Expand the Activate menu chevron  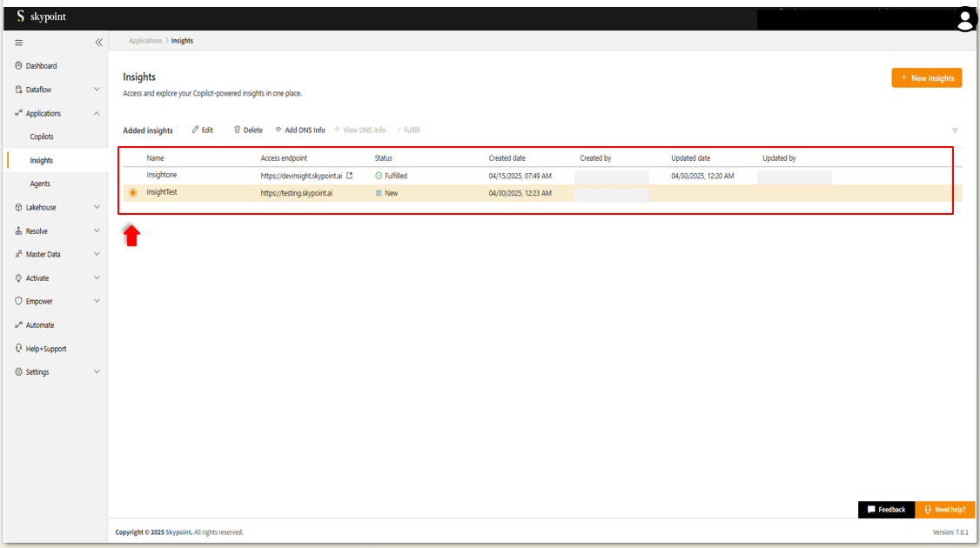tap(97, 277)
